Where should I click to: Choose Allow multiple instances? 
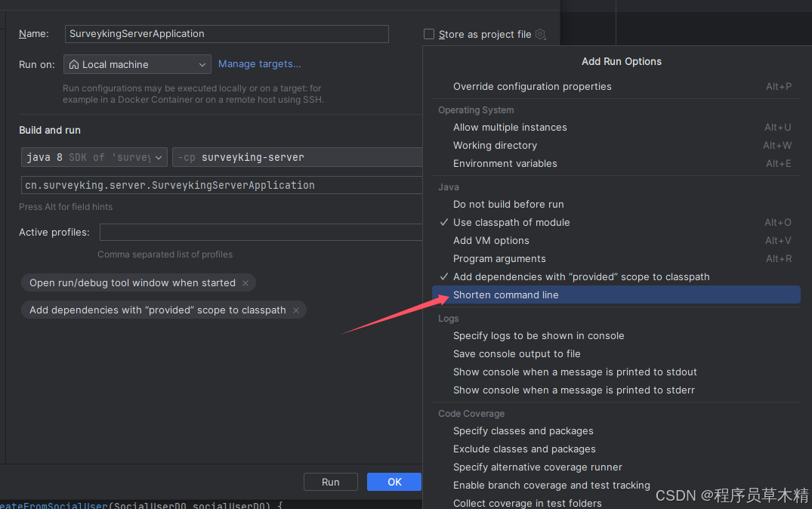[510, 127]
